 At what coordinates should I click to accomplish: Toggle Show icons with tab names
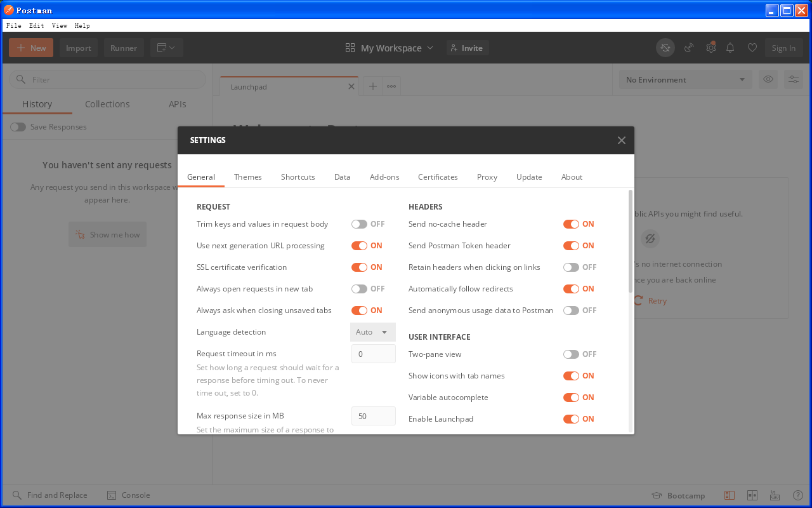coord(571,376)
